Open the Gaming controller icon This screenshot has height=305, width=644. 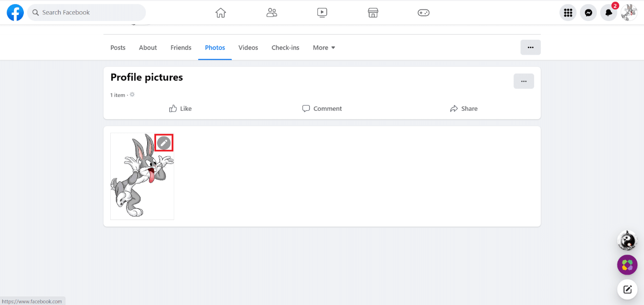pyautogui.click(x=423, y=13)
